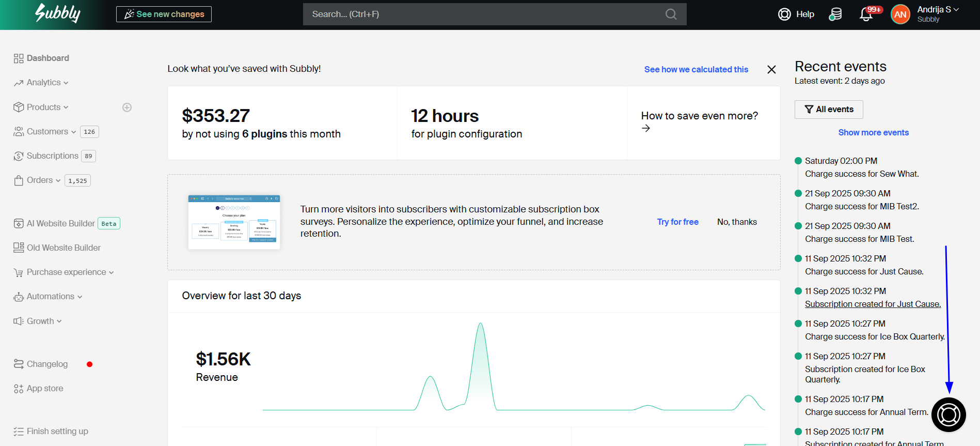Click Show more events link
The height and width of the screenshot is (446, 980).
point(873,133)
